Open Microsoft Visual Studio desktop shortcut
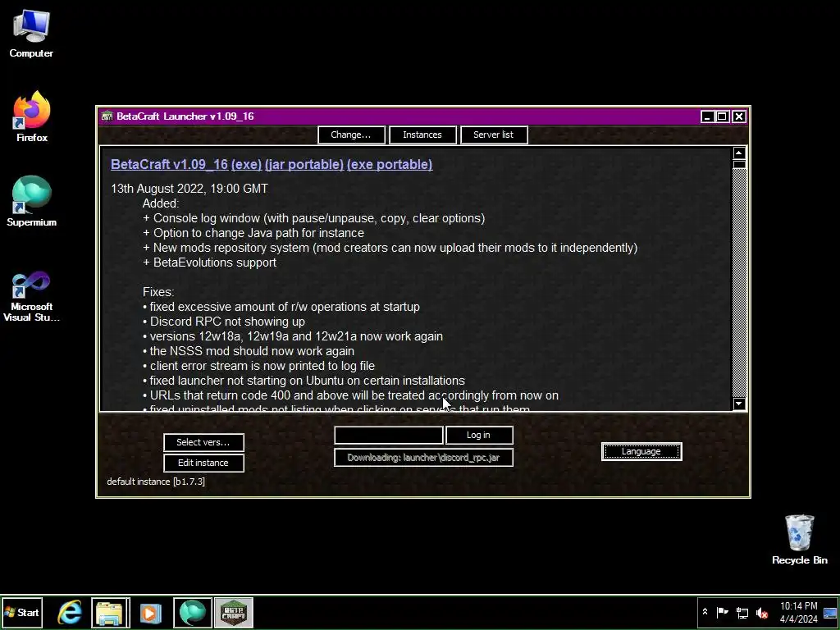Viewport: 840px width, 630px height. (31, 296)
